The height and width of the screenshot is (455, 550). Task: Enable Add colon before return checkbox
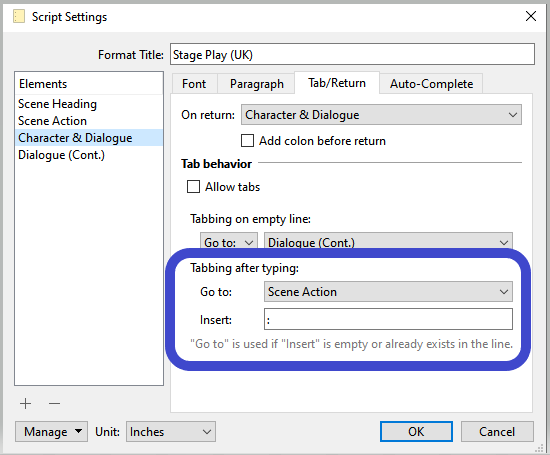247,141
